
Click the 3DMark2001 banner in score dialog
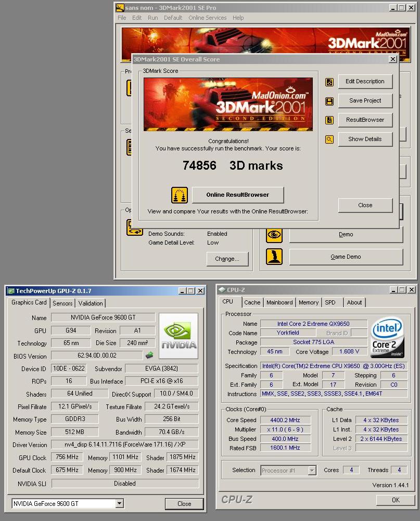tap(228, 104)
